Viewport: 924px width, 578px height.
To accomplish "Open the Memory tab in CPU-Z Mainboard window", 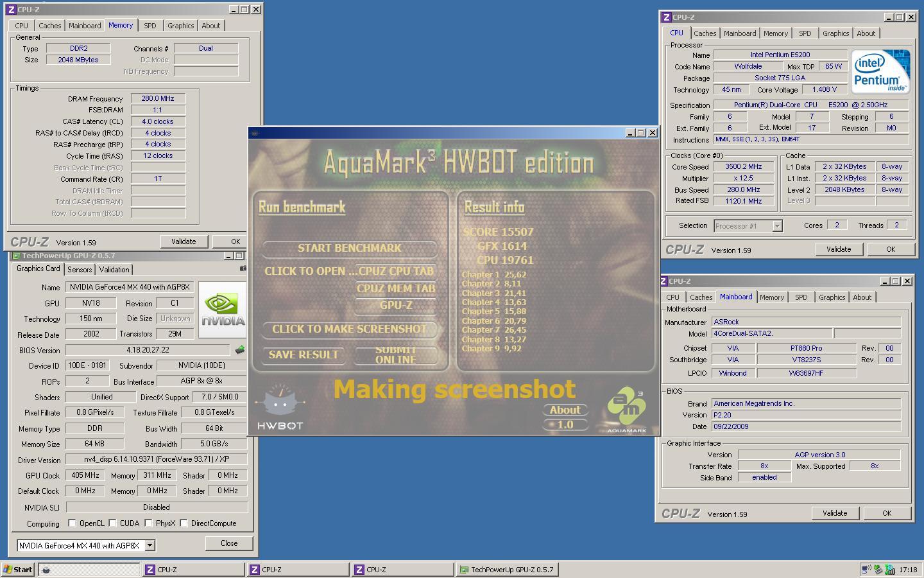I will pos(771,297).
